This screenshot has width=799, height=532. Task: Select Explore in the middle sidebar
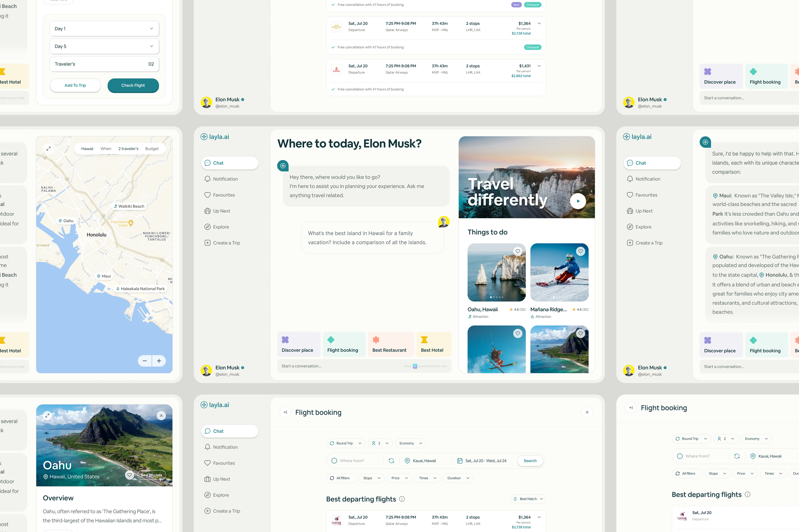point(221,227)
